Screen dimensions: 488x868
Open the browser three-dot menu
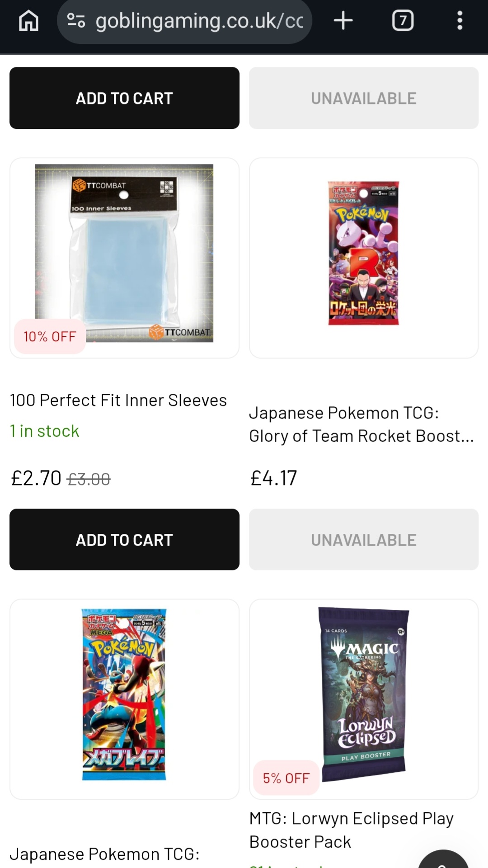pos(460,21)
